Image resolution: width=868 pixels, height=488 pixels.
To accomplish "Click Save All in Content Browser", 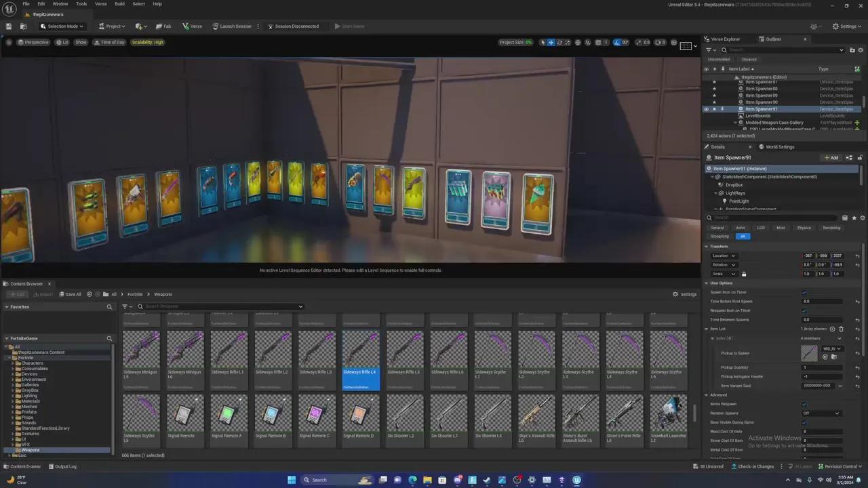I will click(70, 294).
